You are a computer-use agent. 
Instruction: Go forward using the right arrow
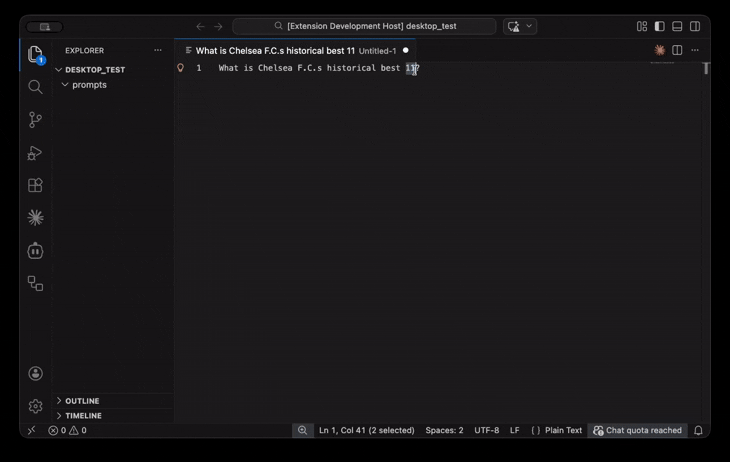218,27
